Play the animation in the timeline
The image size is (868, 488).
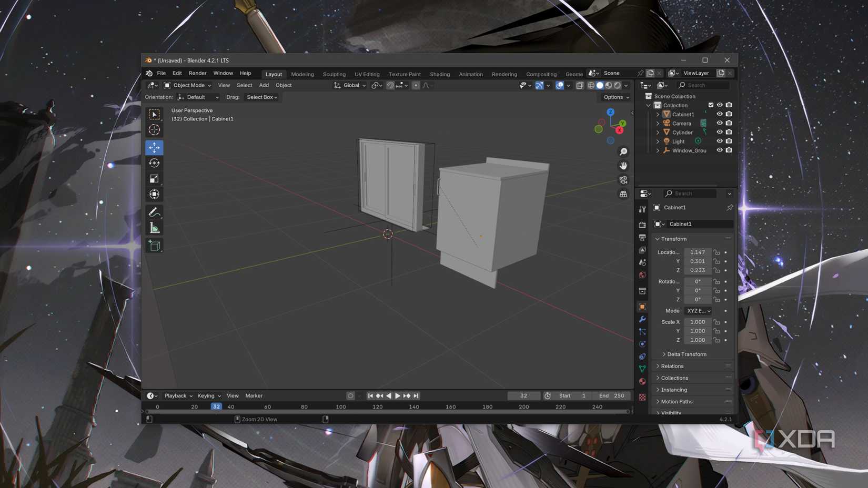click(398, 395)
